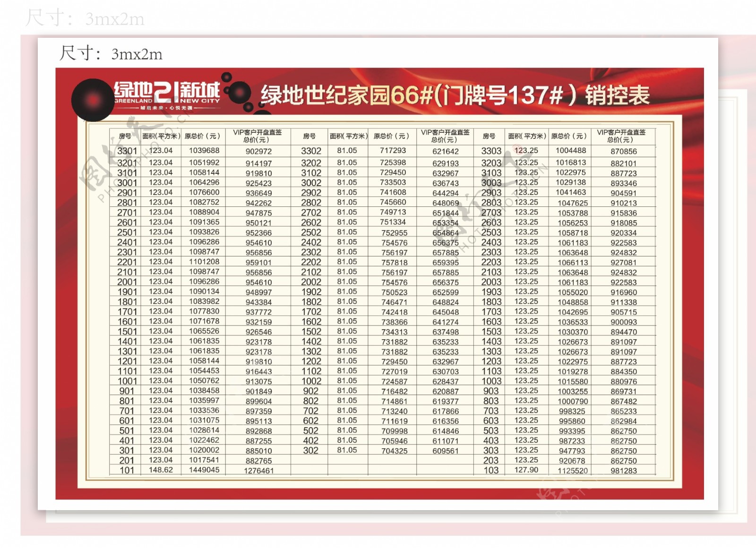Click original price 998325 for room 703
The width and height of the screenshot is (756, 548).
pos(572,411)
